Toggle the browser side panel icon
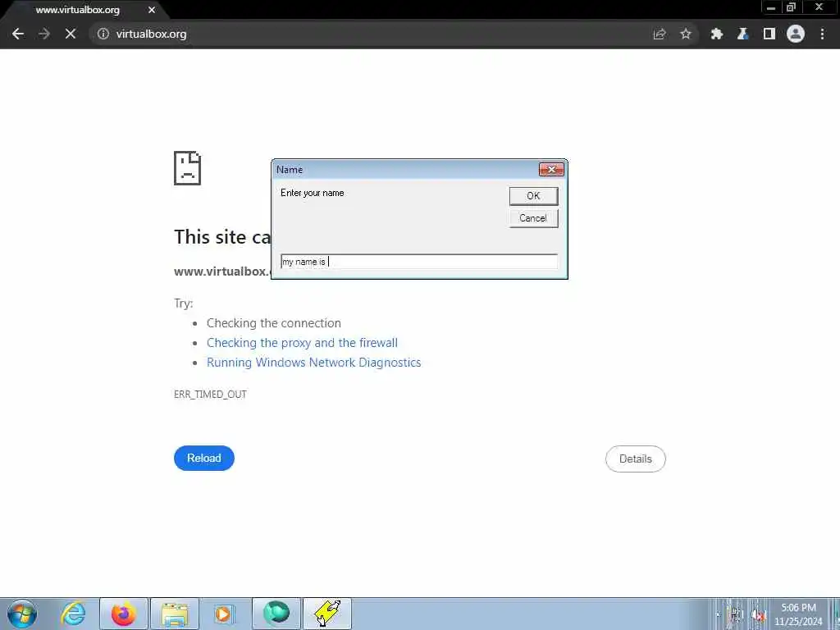The width and height of the screenshot is (840, 630). pyautogui.click(x=769, y=34)
